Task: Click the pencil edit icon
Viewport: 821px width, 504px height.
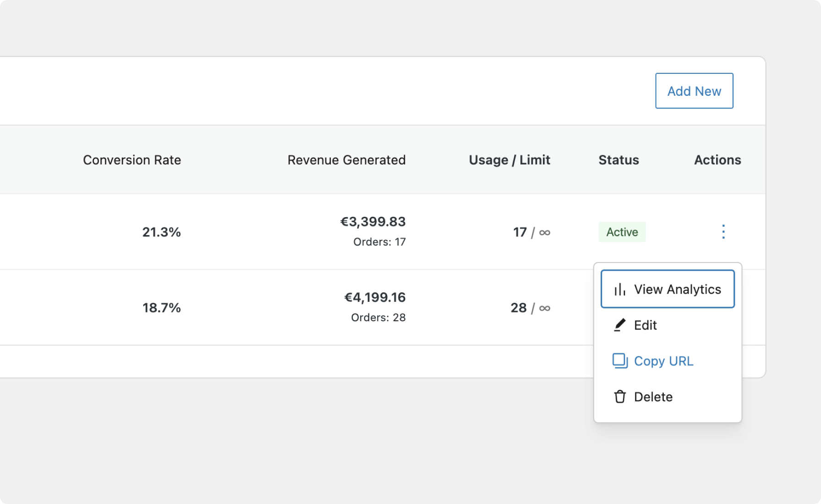Action: pyautogui.click(x=620, y=325)
